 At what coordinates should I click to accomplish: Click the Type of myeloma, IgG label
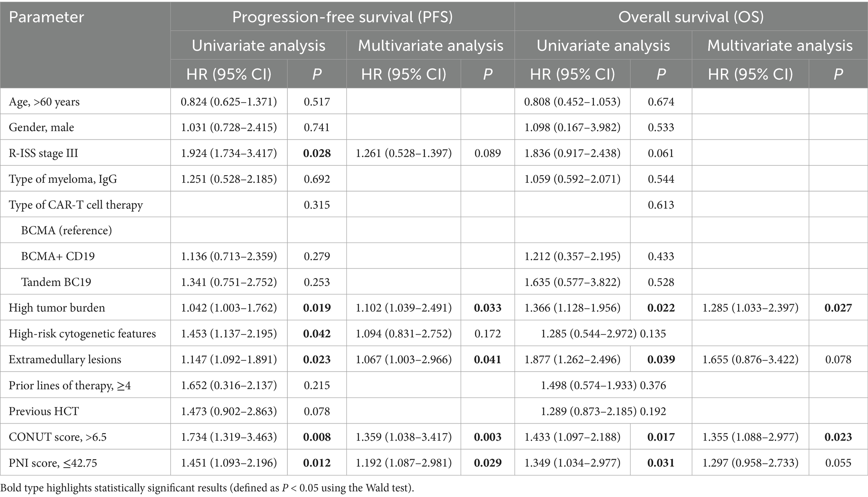click(63, 179)
